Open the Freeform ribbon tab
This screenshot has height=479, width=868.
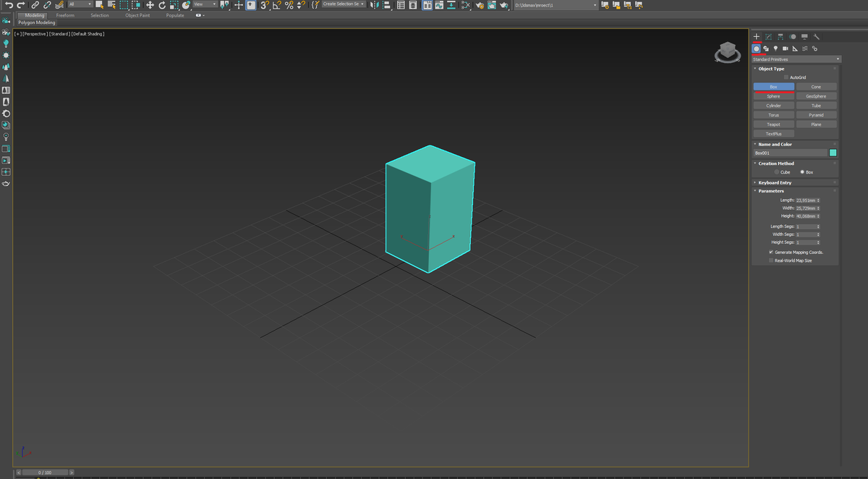coord(65,15)
